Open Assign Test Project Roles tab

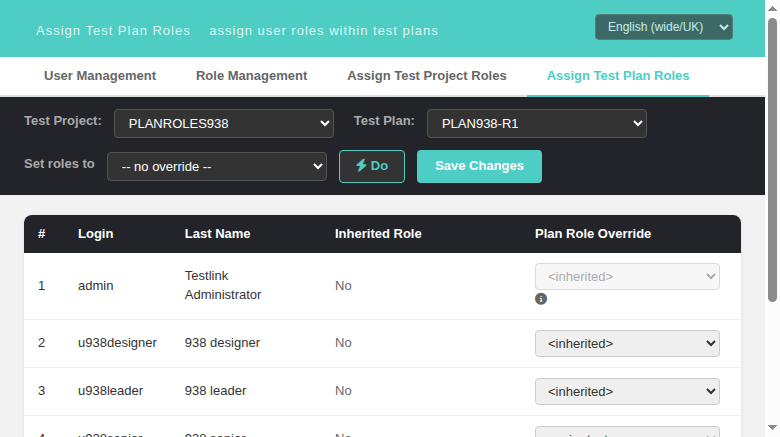(x=427, y=76)
